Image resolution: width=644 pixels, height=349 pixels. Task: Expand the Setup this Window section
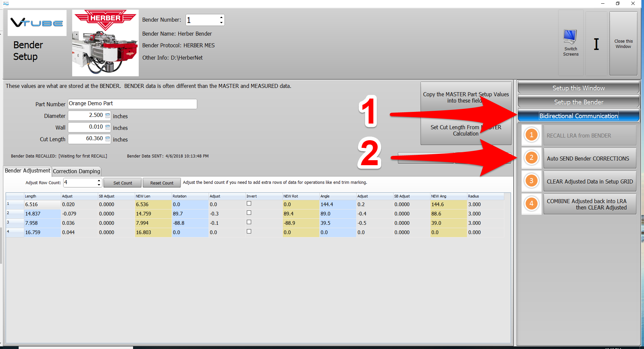(578, 88)
